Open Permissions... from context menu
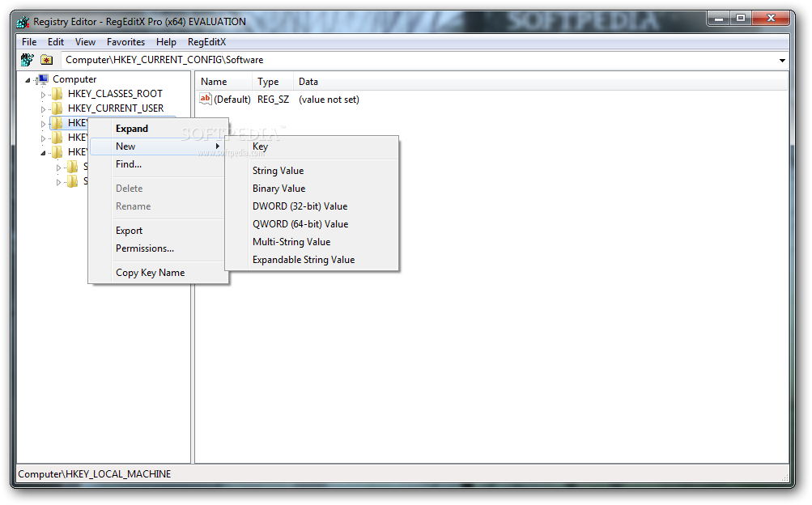Image resolution: width=812 pixels, height=505 pixels. [159, 248]
